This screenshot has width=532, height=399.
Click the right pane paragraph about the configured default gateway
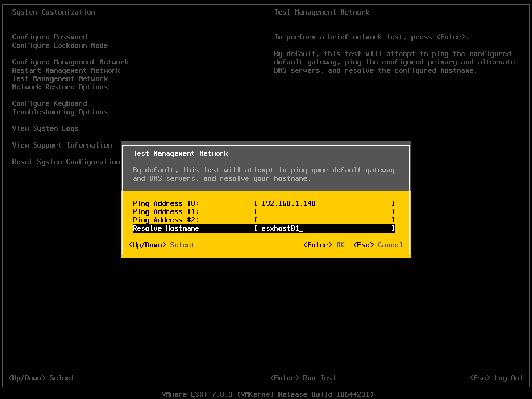click(x=395, y=62)
